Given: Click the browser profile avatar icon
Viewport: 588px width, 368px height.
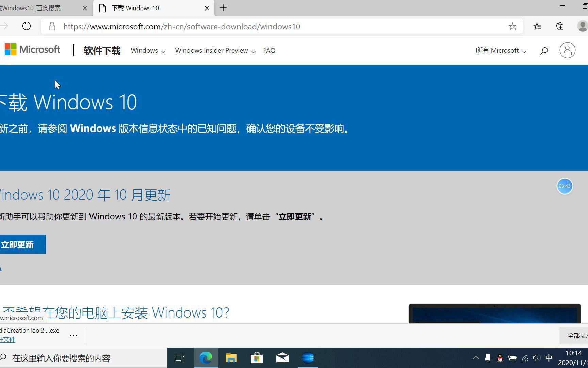Looking at the screenshot, I should (x=582, y=26).
